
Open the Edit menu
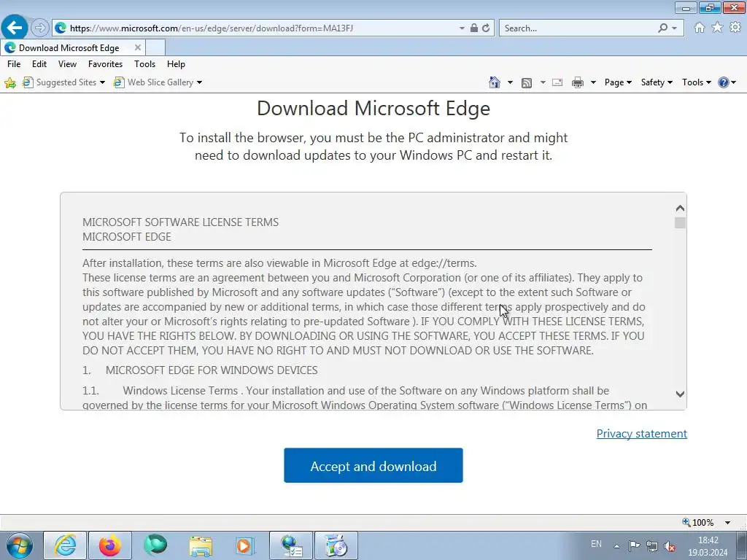click(x=39, y=64)
